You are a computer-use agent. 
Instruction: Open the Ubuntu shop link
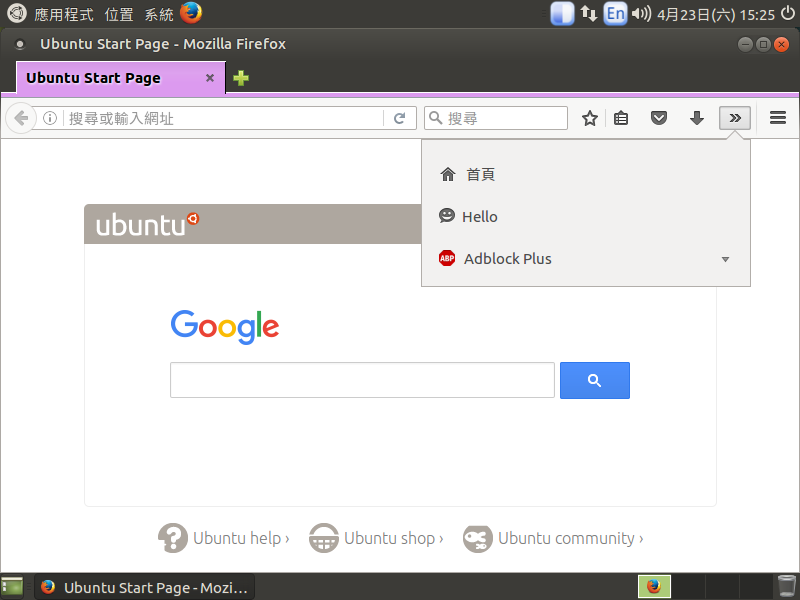coord(376,538)
